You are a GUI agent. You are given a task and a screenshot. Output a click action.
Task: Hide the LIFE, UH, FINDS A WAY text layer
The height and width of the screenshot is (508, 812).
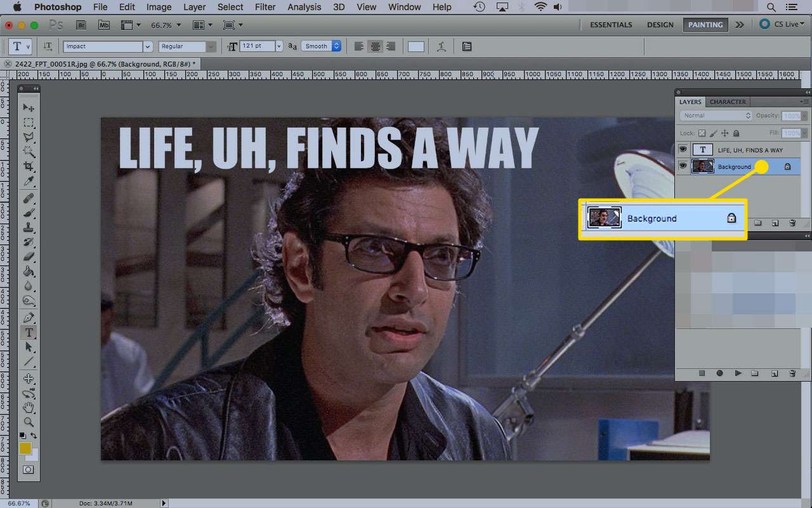(x=683, y=150)
